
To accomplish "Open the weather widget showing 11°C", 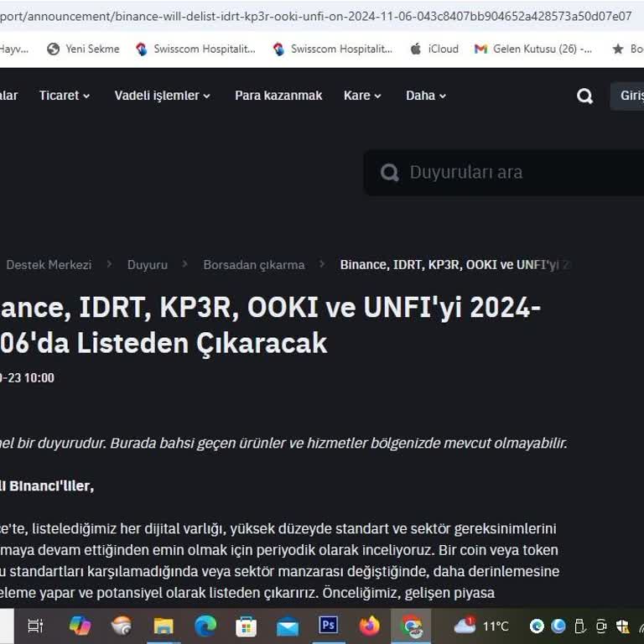I will [481, 626].
